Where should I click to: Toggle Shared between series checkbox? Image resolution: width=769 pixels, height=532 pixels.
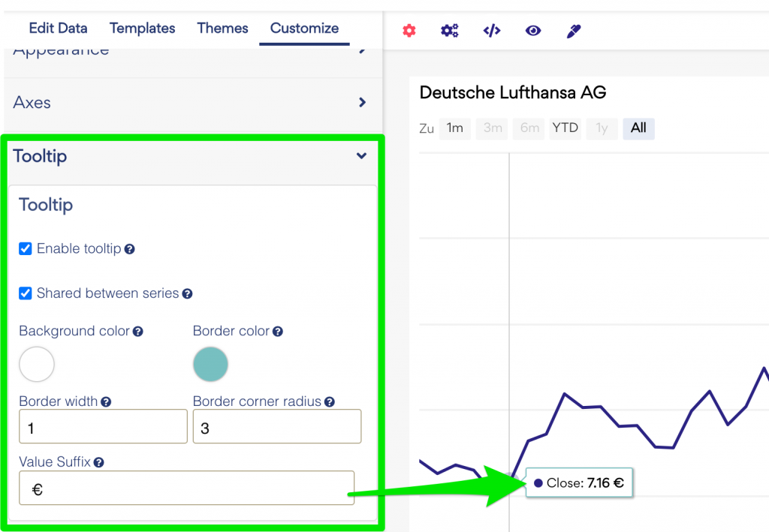coord(26,293)
